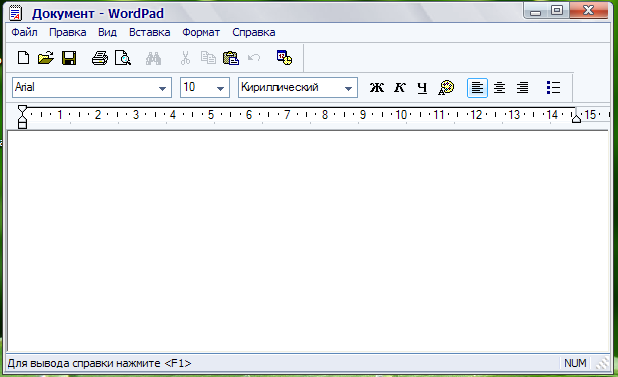Click the left indent box on ruler

[22, 125]
